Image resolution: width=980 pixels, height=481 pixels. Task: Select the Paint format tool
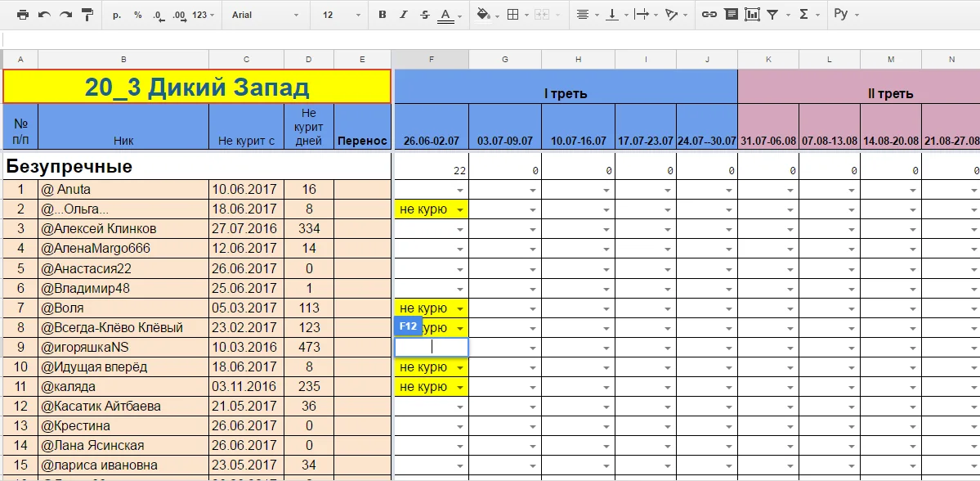87,15
